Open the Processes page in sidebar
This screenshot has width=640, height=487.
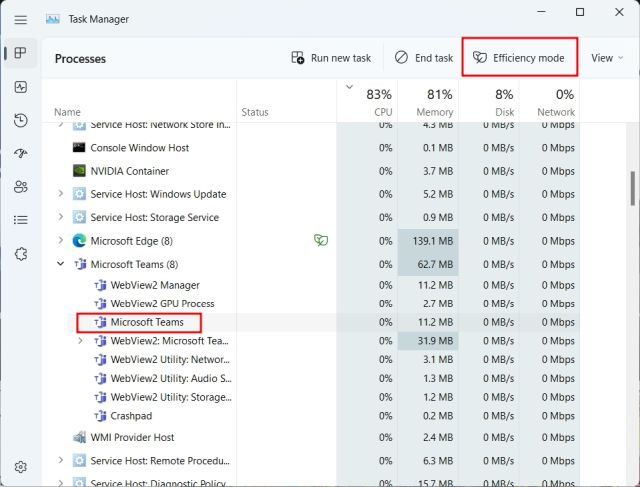(20, 53)
